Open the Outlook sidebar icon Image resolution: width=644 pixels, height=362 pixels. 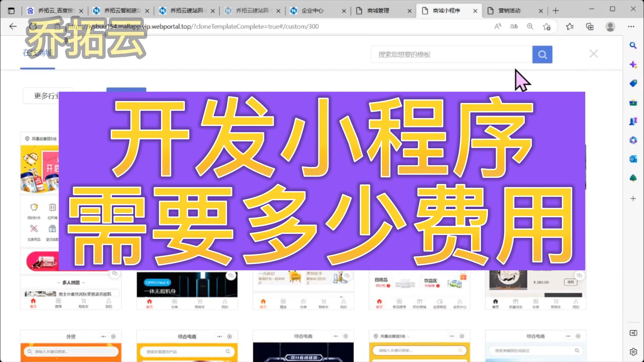click(x=633, y=159)
